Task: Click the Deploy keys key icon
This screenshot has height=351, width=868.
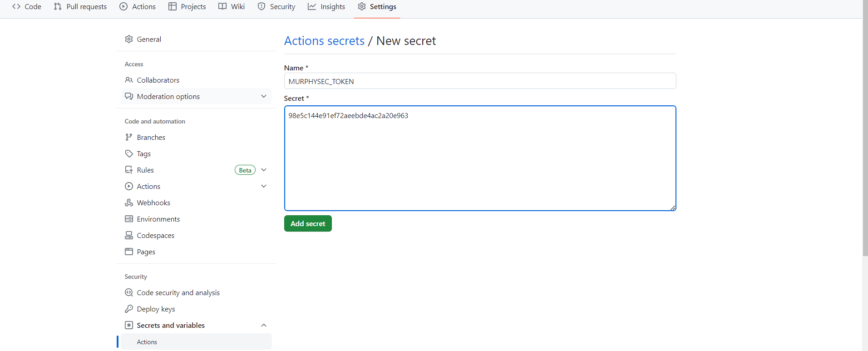Action: 129,309
